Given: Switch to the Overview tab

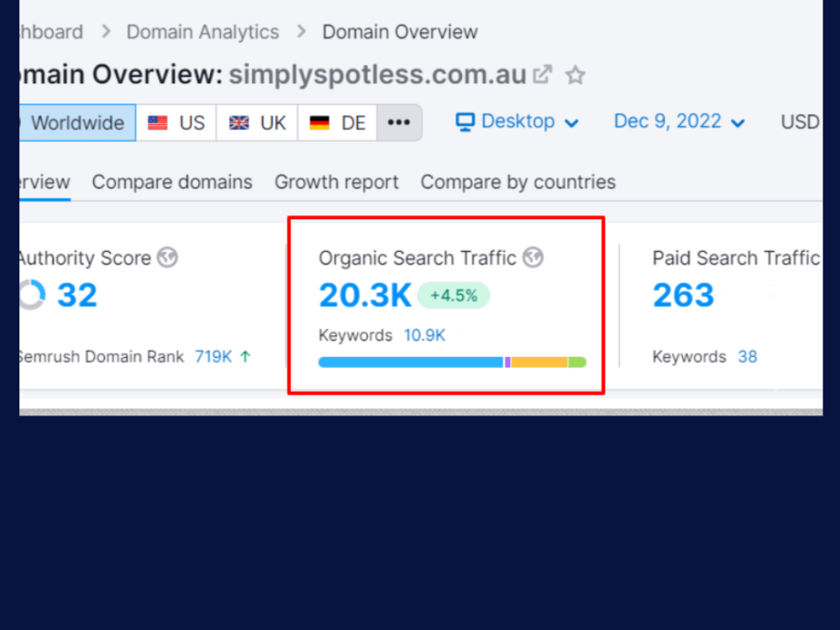Looking at the screenshot, I should coord(45,182).
